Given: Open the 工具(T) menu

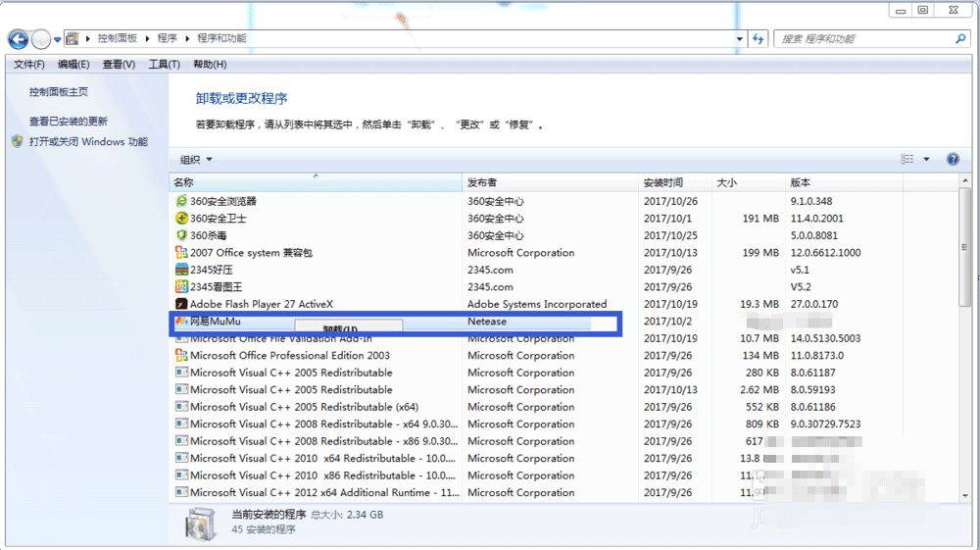Looking at the screenshot, I should [164, 65].
